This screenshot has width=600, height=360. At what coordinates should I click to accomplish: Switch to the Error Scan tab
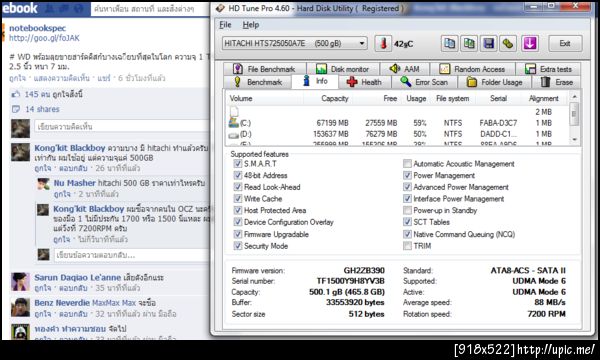[425, 82]
